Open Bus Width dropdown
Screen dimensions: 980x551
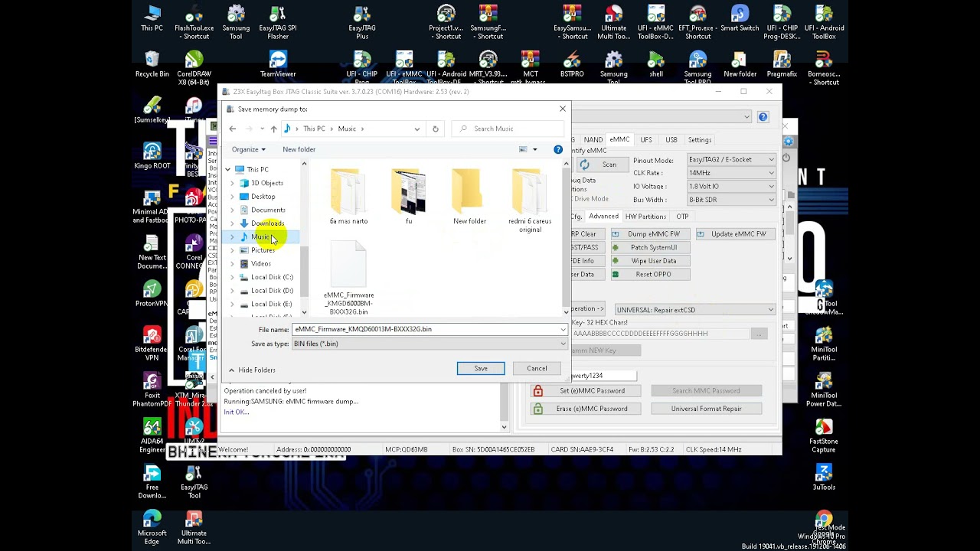tap(730, 200)
